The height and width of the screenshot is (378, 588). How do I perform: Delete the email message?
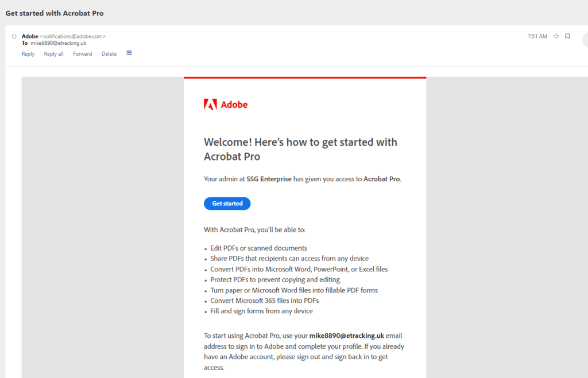point(109,54)
